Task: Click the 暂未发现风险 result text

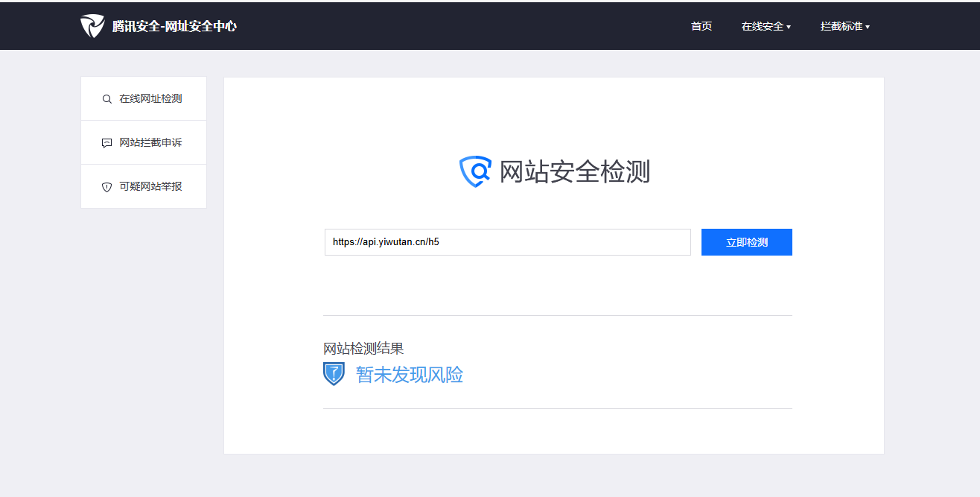Action: 410,374
